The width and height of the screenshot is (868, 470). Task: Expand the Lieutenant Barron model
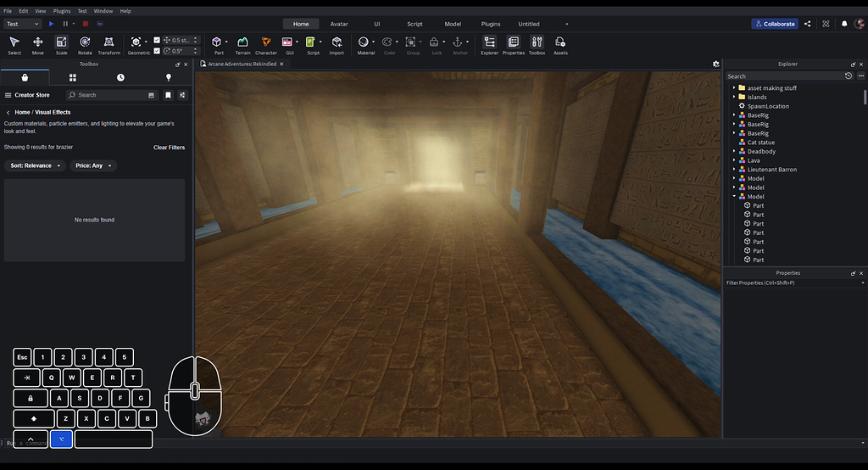[x=735, y=169]
